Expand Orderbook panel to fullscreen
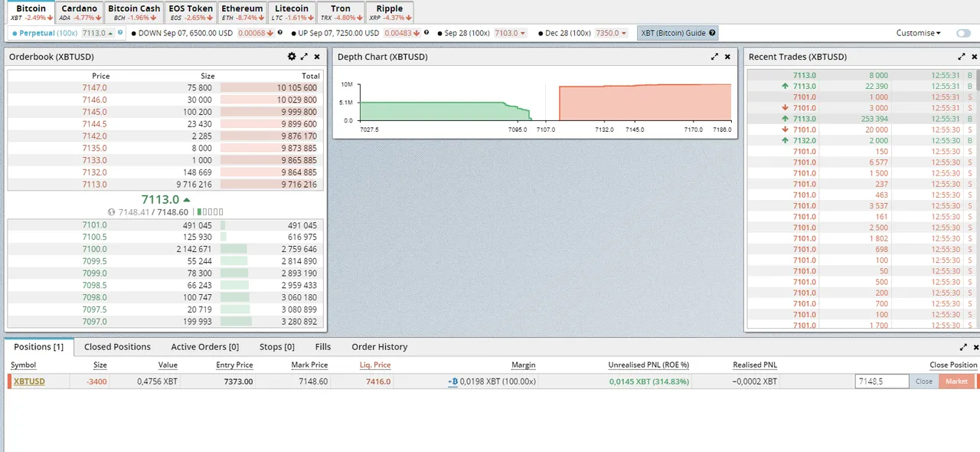This screenshot has height=452, width=980. (304, 57)
